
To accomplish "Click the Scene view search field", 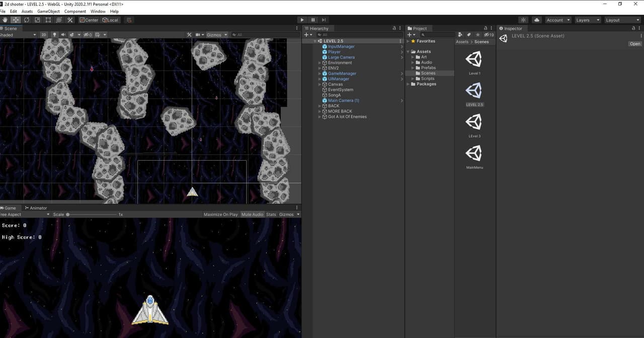I will (265, 35).
